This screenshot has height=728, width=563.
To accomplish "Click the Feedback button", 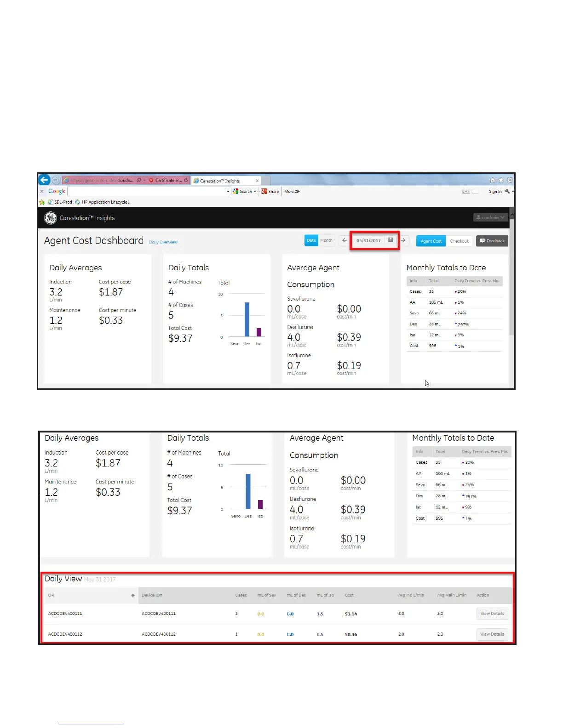I will 492,241.
